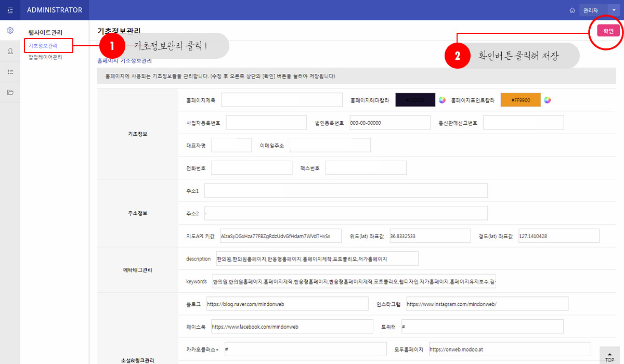Click the hamburger menu collapse icon
This screenshot has height=364, width=624.
point(10,10)
